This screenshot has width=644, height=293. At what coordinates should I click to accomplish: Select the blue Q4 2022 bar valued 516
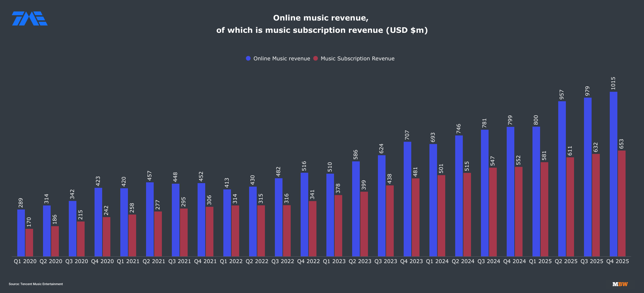pyautogui.click(x=304, y=214)
